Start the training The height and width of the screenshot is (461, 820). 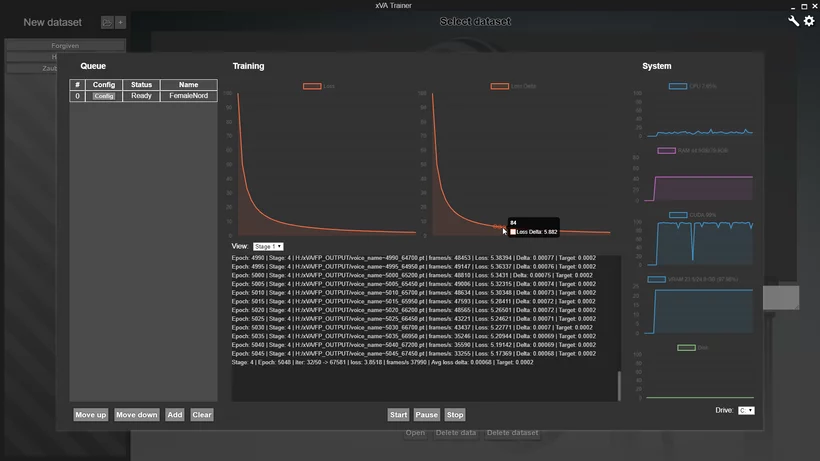click(x=398, y=415)
